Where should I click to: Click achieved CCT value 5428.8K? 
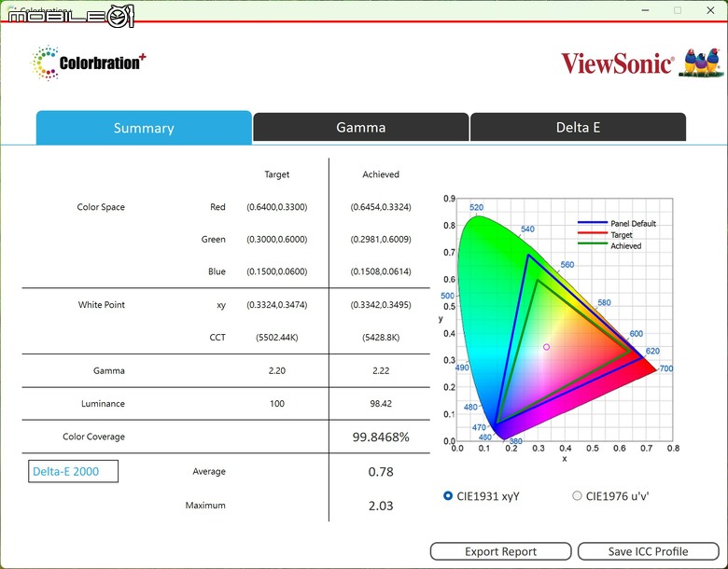coord(381,338)
